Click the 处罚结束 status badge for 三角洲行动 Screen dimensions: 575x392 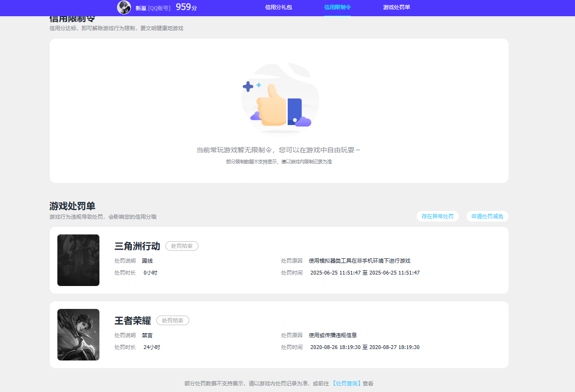point(182,246)
